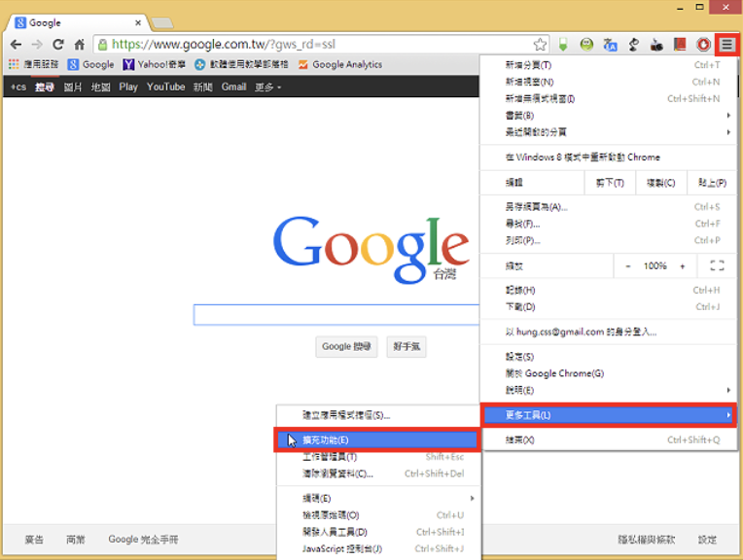
Task: Decrease zoom with the minus button
Action: (x=628, y=266)
